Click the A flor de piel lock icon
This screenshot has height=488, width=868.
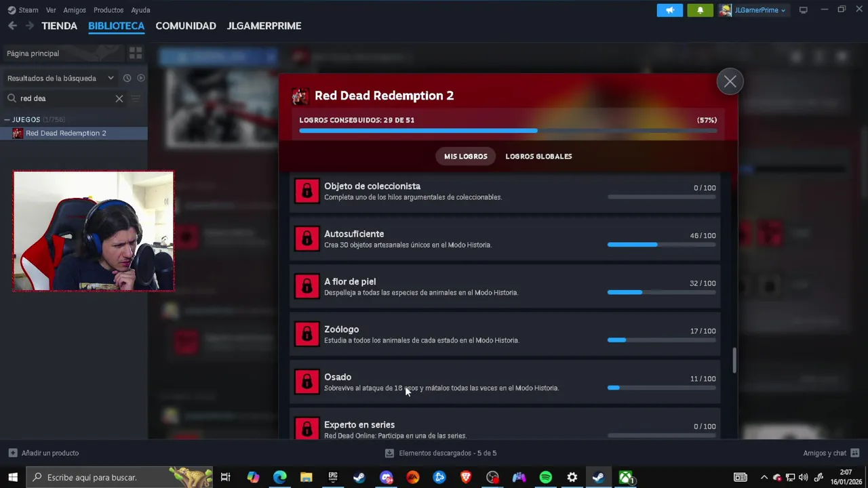pos(307,286)
